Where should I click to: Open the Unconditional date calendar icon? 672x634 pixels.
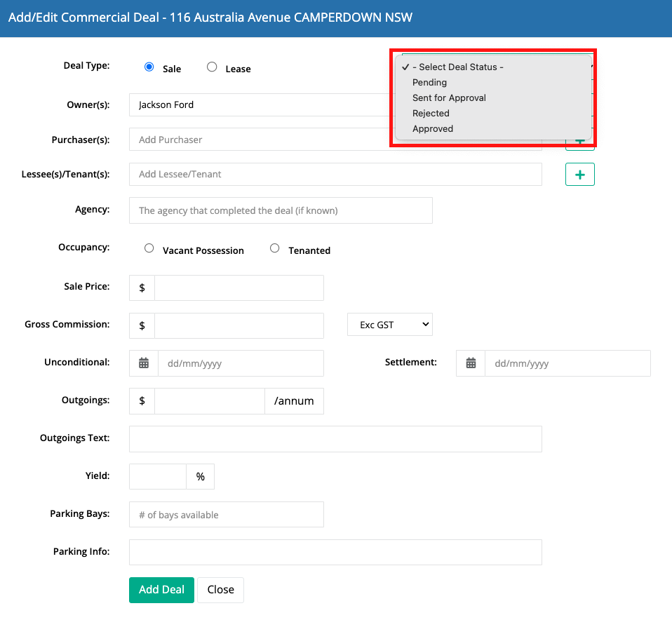pos(144,363)
